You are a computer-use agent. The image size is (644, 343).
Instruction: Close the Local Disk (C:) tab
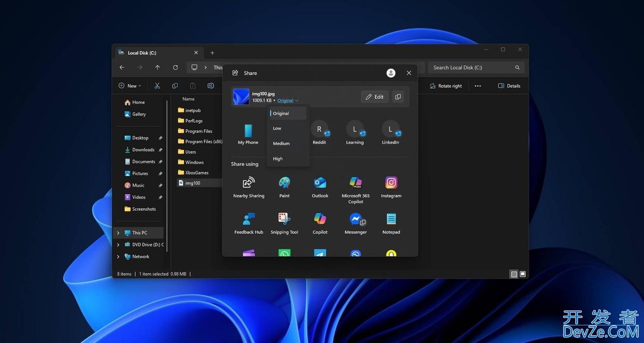point(196,53)
